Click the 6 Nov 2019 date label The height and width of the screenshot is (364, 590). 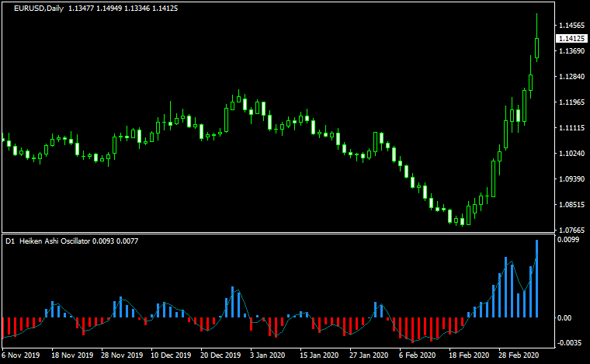20,355
